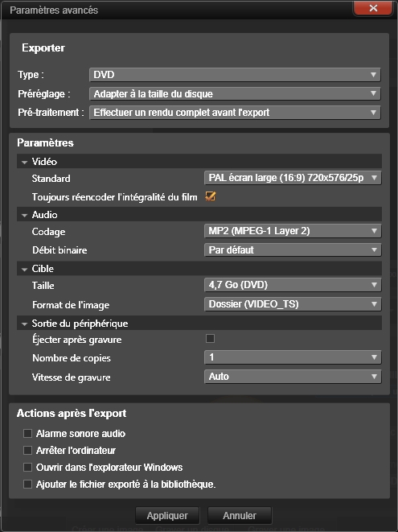
Task: Uncheck Toujours réencoder l'intégralité du film
Action: 210,196
